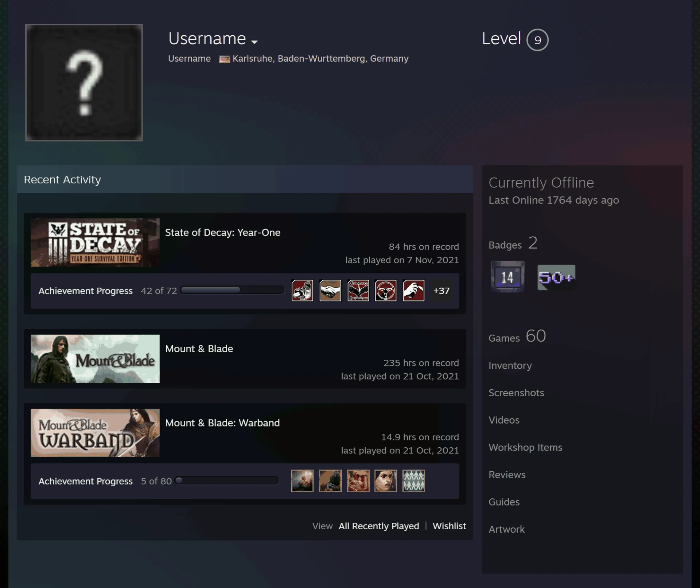Open the crowd-figures Warband achievement icon
Image resolution: width=700 pixels, height=588 pixels.
click(x=413, y=481)
